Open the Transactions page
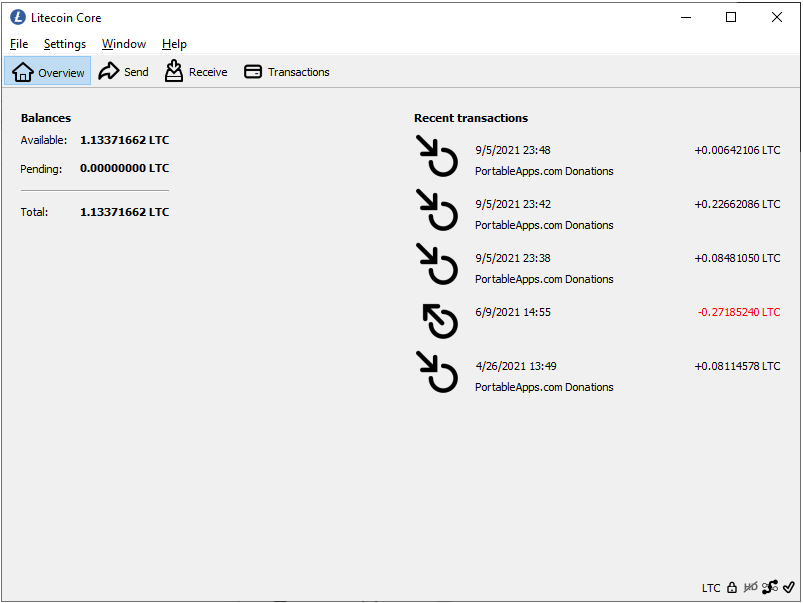 tap(287, 72)
